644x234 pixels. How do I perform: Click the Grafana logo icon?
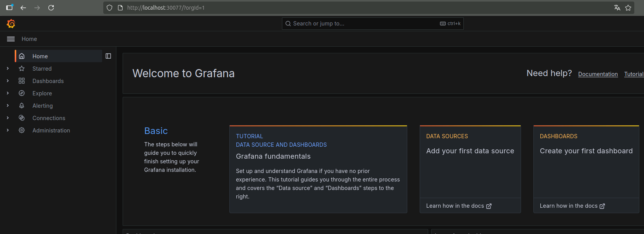coord(11,24)
